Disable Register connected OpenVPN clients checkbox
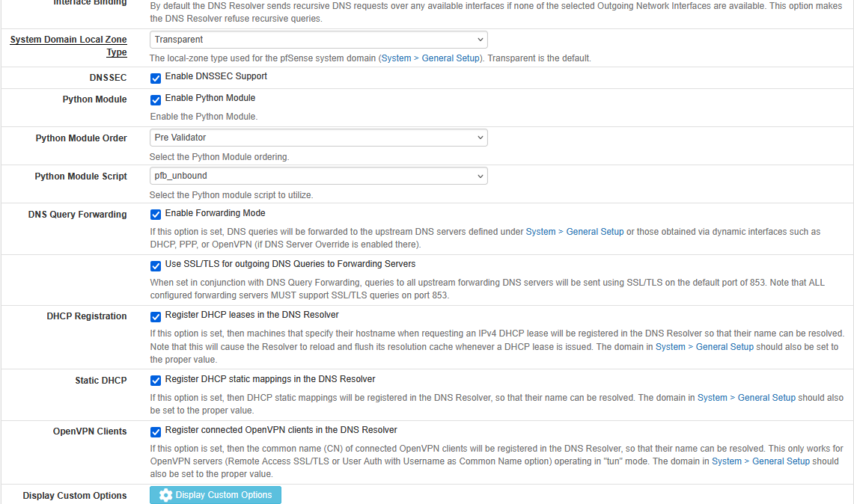The width and height of the screenshot is (854, 504). 156,431
